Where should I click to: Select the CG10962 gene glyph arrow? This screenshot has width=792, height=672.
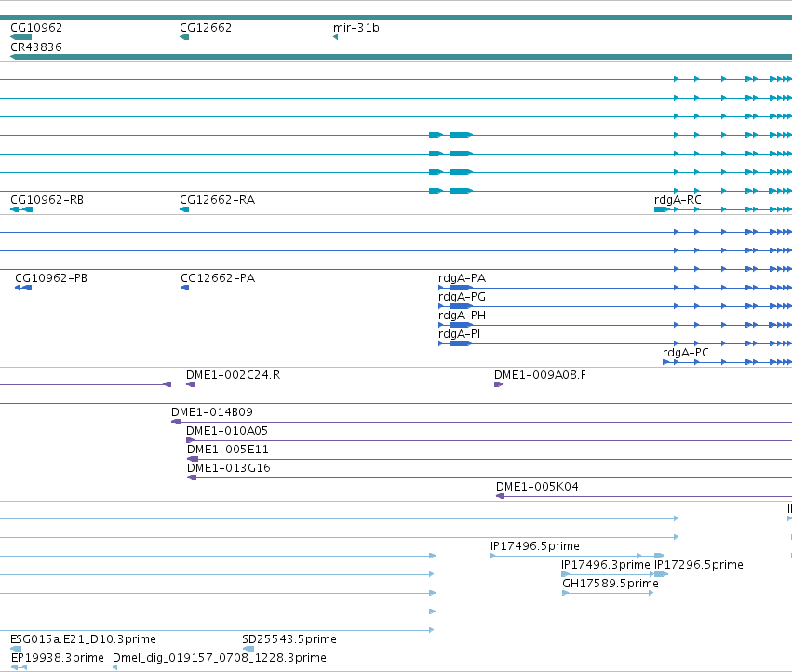[20, 37]
